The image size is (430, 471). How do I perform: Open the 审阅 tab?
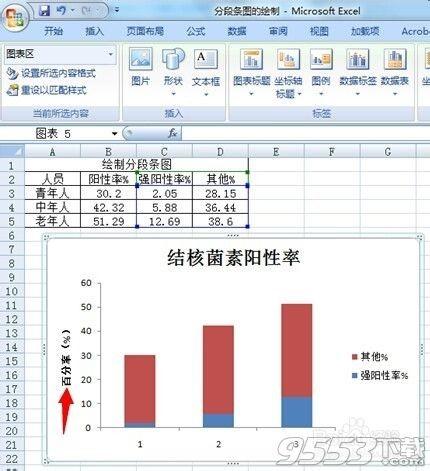278,31
